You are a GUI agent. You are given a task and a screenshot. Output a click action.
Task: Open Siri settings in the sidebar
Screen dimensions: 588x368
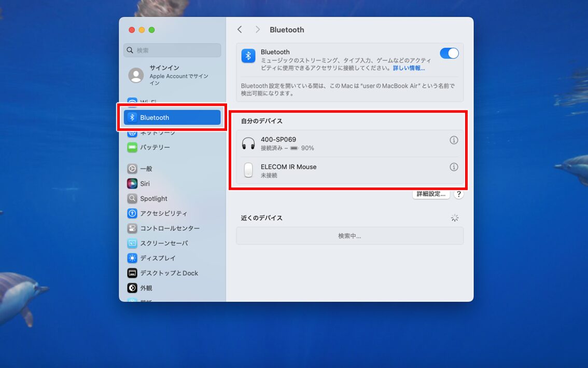144,183
